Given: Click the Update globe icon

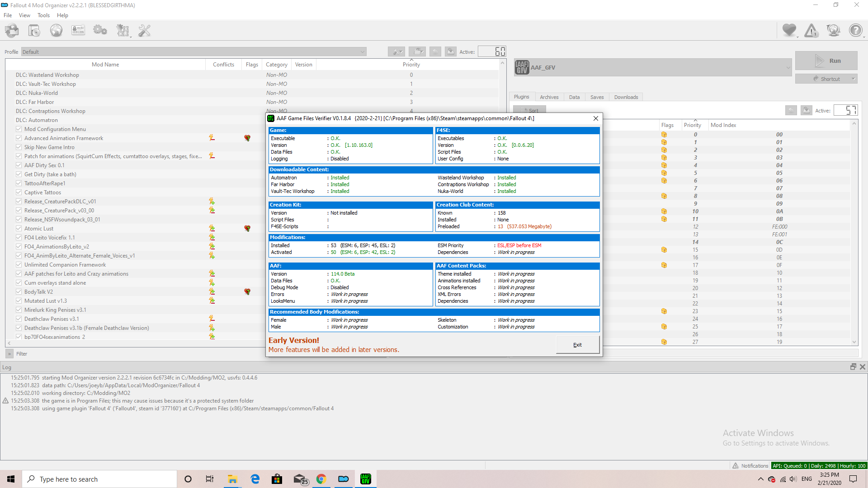Looking at the screenshot, I should [x=833, y=30].
